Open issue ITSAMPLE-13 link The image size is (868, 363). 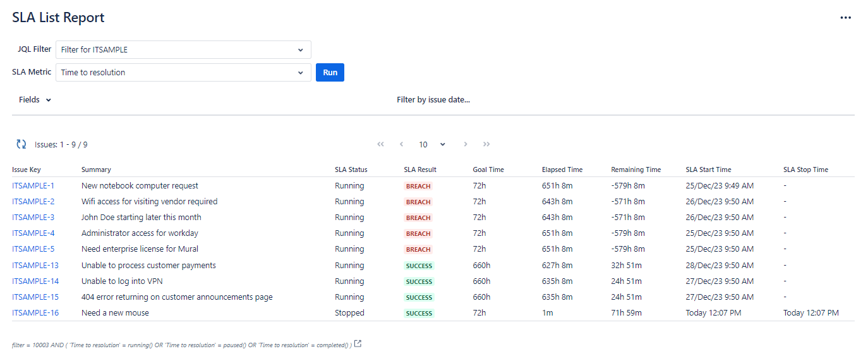coord(35,266)
